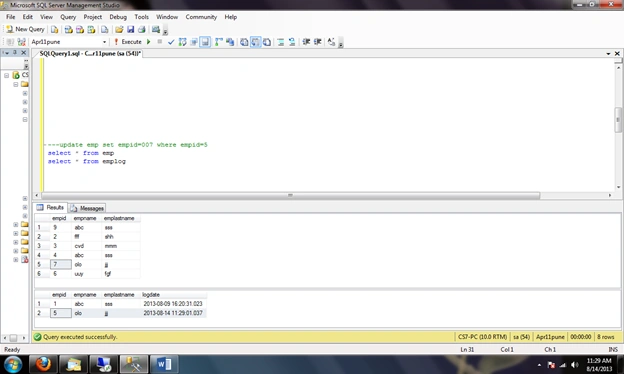The width and height of the screenshot is (624, 374).
Task: Click the Windows Start button
Action: point(13,364)
